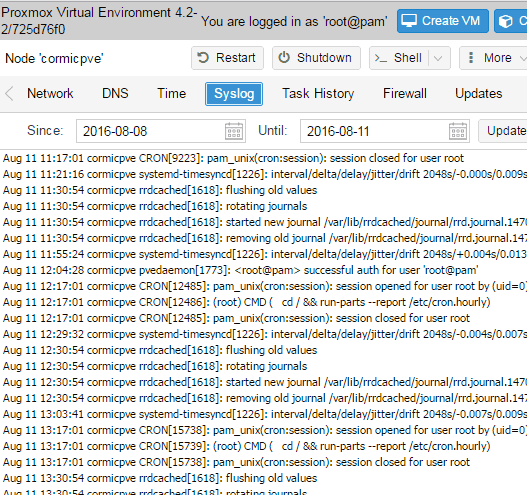
Task: Click the Restart circular arrow icon
Action: coord(203,58)
